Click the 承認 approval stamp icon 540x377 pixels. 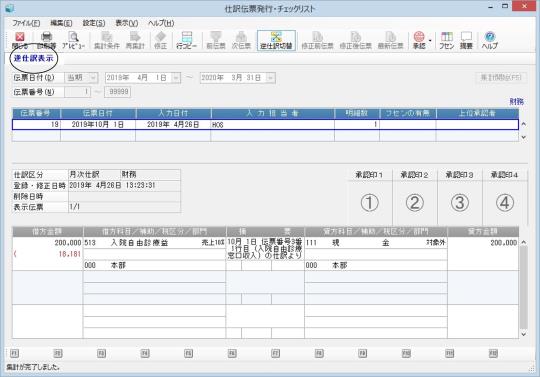pyautogui.click(x=419, y=40)
